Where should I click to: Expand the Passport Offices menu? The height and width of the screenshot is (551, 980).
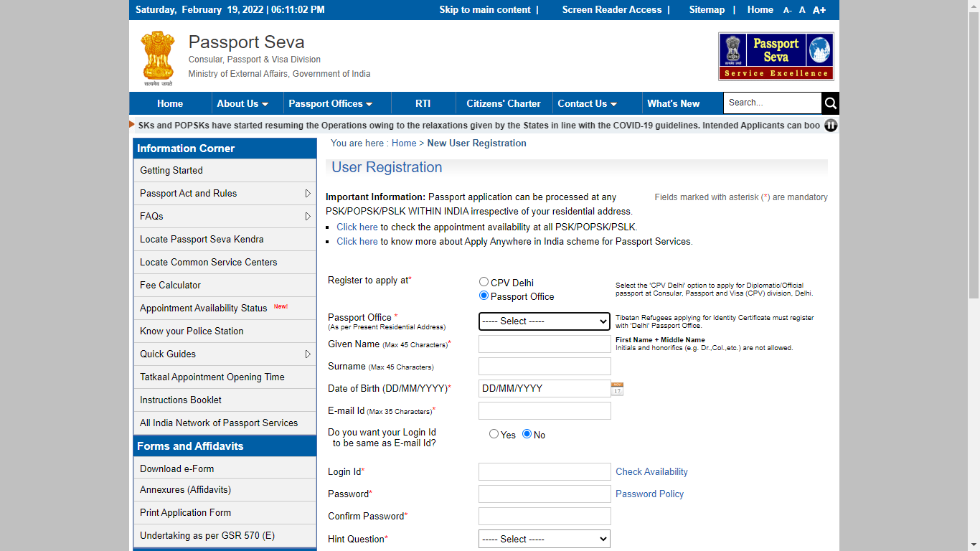[331, 103]
